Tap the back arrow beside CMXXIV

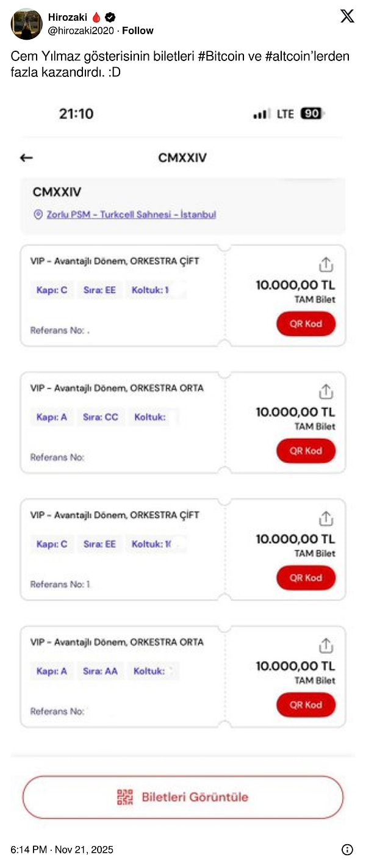[x=26, y=158]
